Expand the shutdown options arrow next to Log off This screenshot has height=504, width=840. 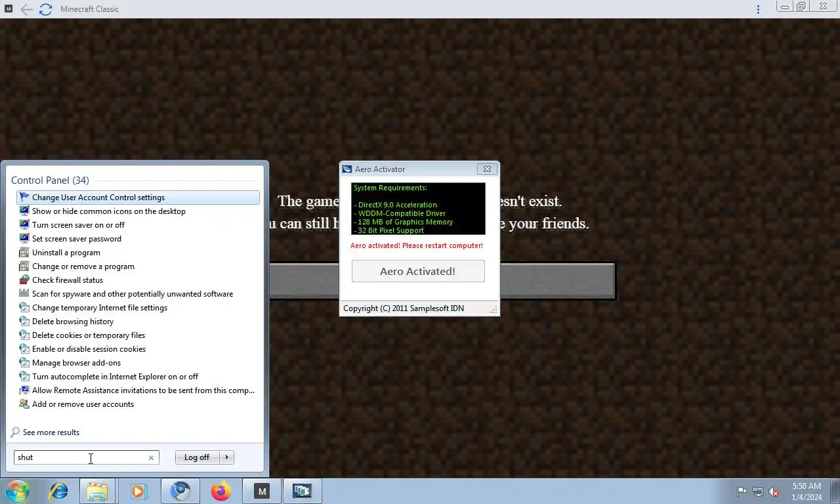pos(226,457)
